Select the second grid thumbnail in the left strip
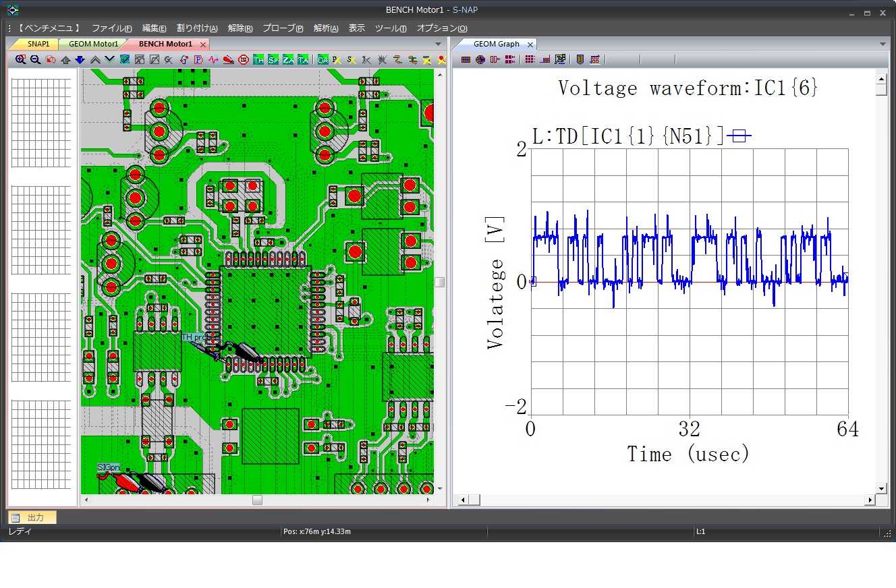The height and width of the screenshot is (588, 896). 41,230
